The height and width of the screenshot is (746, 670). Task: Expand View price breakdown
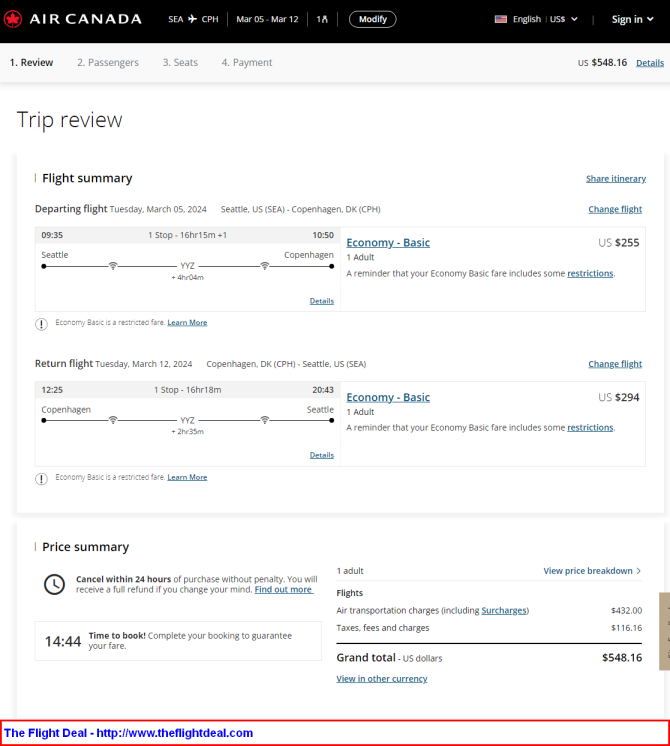point(592,570)
